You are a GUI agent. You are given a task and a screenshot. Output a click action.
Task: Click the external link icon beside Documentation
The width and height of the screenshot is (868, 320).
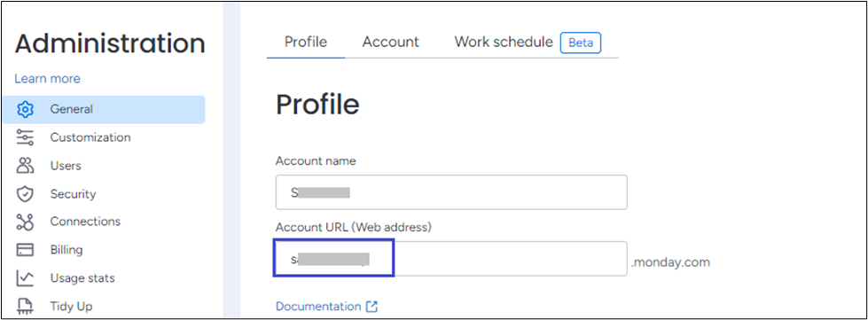click(x=372, y=306)
